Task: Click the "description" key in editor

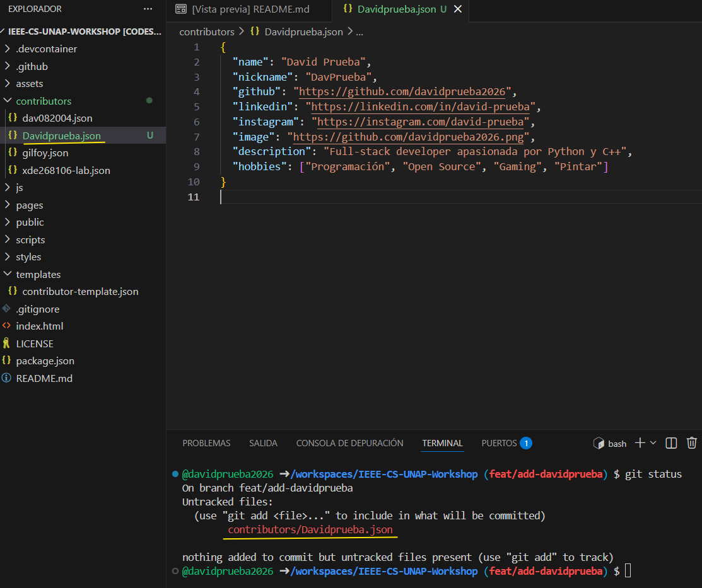Action: click(272, 152)
